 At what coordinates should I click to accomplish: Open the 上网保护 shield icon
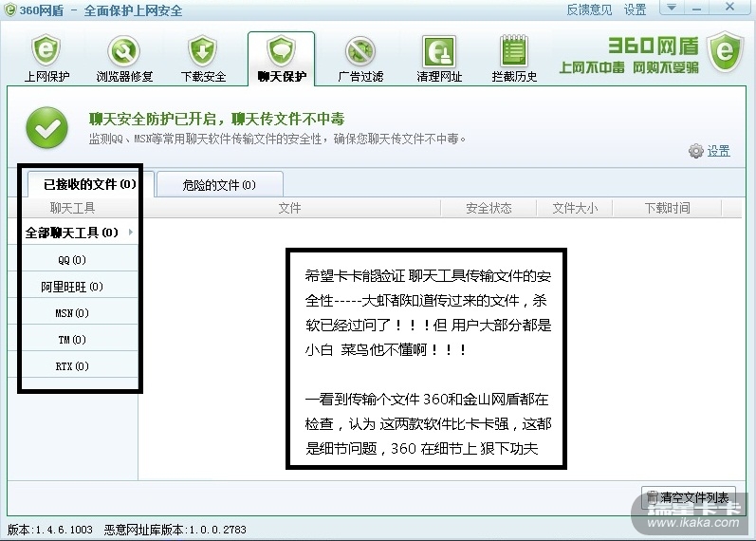[x=46, y=50]
